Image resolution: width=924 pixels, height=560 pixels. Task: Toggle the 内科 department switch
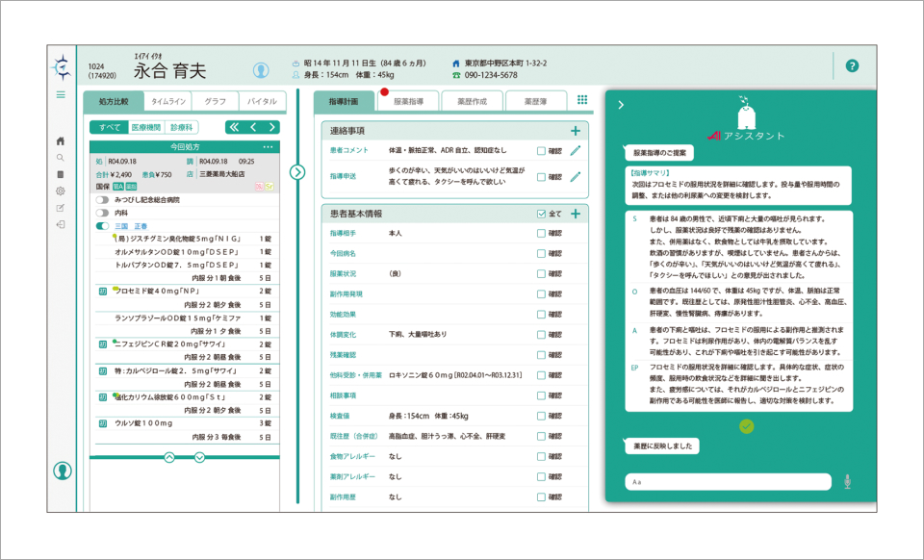(x=102, y=213)
